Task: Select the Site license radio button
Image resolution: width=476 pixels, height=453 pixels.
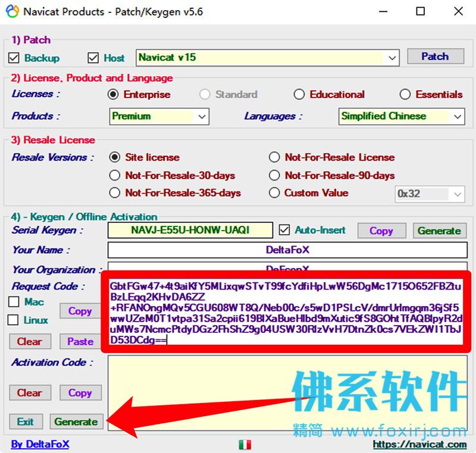Action: coord(114,157)
